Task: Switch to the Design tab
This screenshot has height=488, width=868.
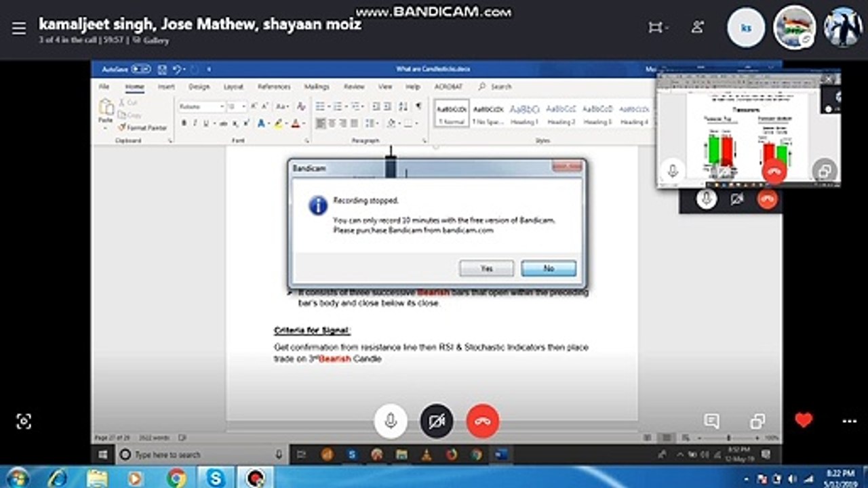Action: click(199, 87)
